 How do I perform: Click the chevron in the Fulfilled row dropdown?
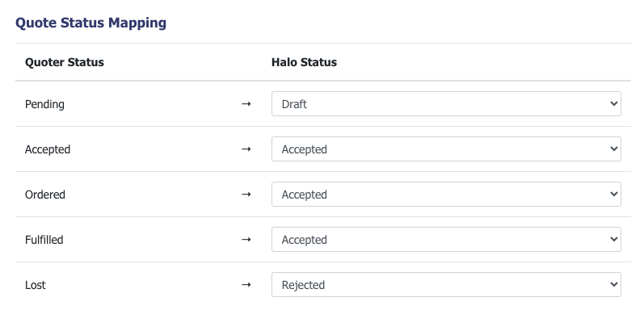pos(614,239)
